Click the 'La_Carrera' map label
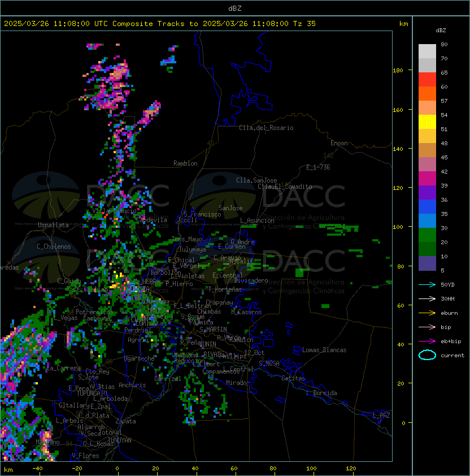The width and height of the screenshot is (470, 476). (x=64, y=368)
